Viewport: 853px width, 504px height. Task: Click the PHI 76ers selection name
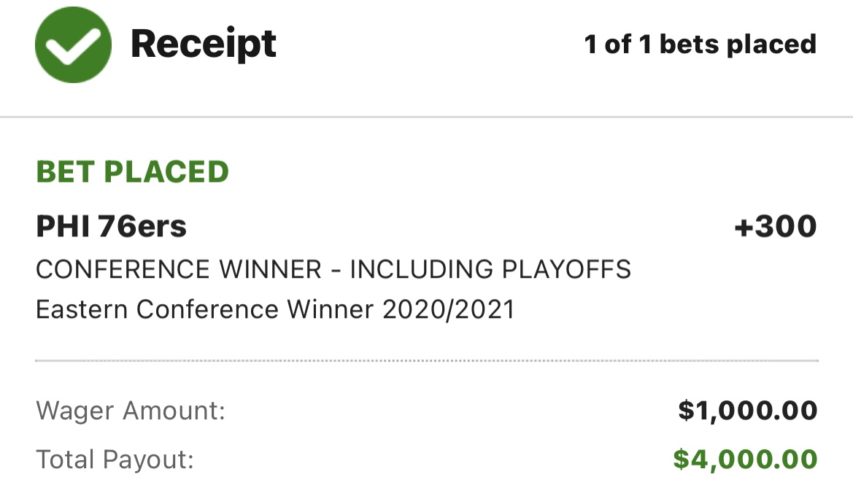coord(111,227)
